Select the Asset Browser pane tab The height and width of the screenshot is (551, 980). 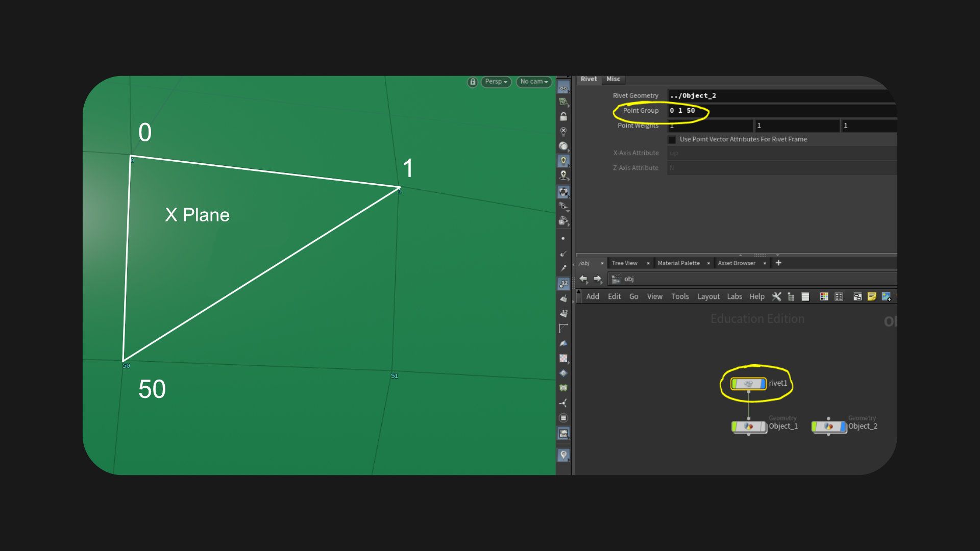click(x=737, y=263)
